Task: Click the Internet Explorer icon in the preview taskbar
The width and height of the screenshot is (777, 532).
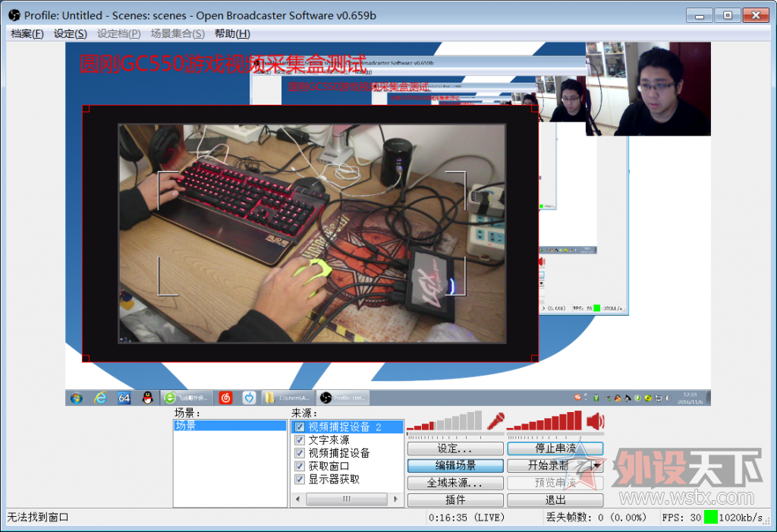Action: tap(101, 398)
